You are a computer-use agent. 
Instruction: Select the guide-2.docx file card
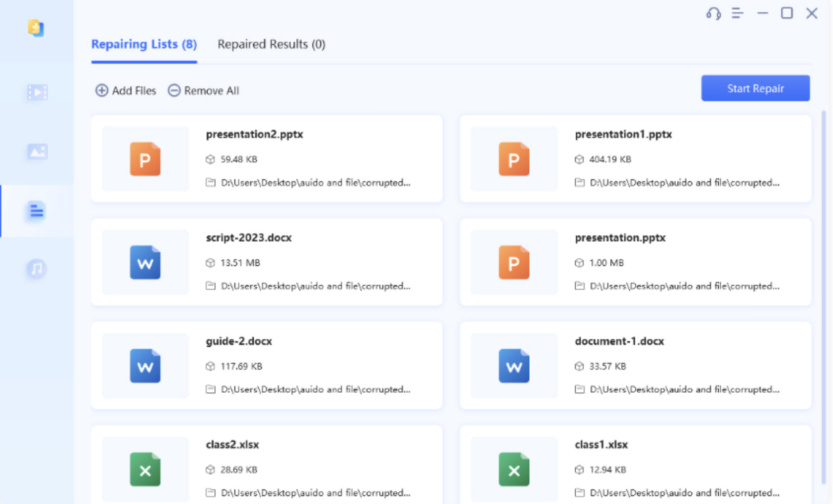[266, 365]
